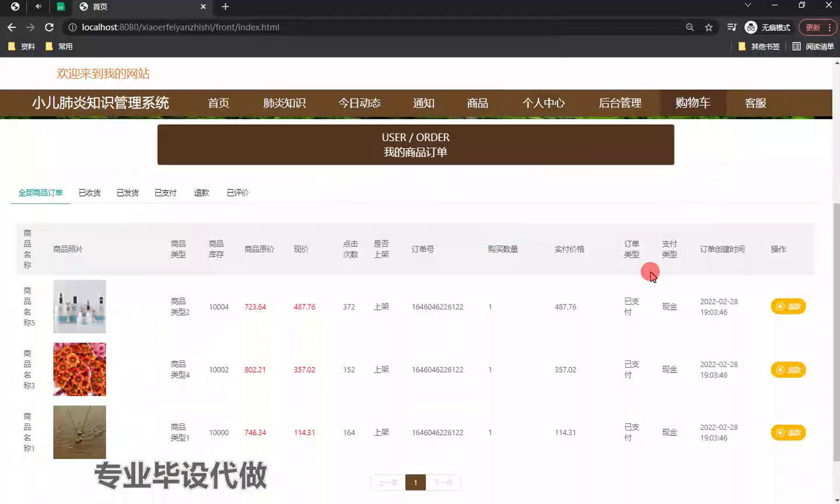Navigate to 首页 in site menu

tap(219, 103)
